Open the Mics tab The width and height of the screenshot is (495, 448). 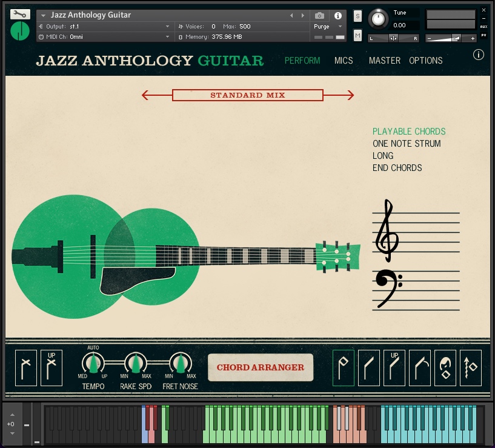coord(344,61)
